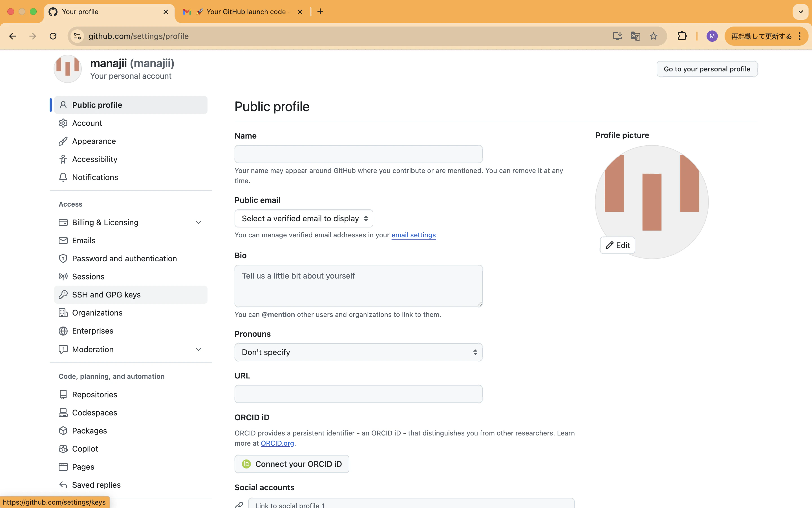Open Password and authentication settings
The width and height of the screenshot is (812, 508).
131,259
